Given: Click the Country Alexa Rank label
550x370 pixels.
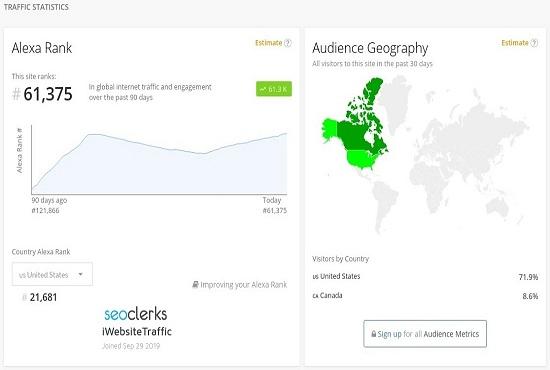Looking at the screenshot, I should tap(41, 252).
